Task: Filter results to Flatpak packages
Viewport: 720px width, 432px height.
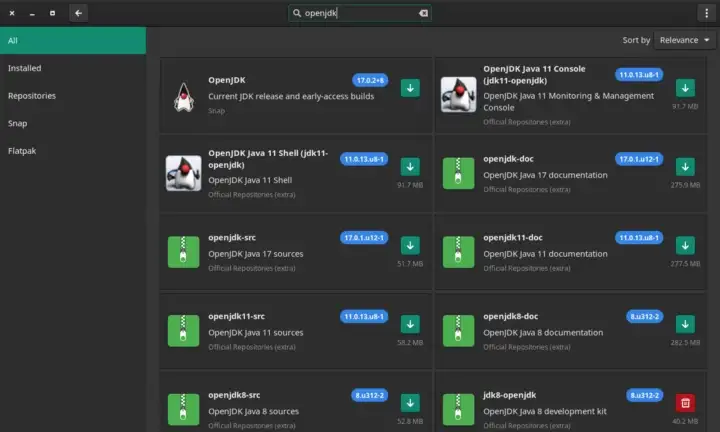Action: pos(73,151)
